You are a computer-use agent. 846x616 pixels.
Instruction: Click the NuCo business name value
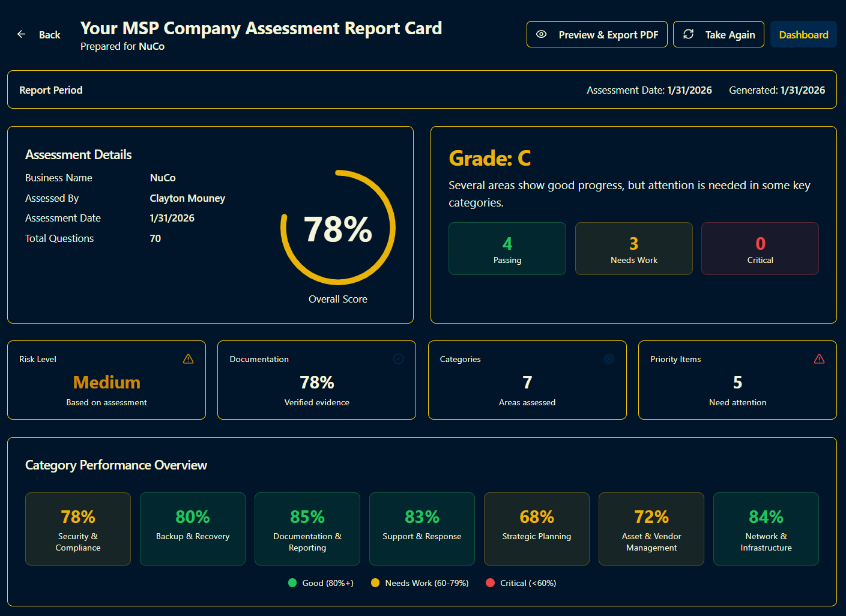tap(163, 178)
